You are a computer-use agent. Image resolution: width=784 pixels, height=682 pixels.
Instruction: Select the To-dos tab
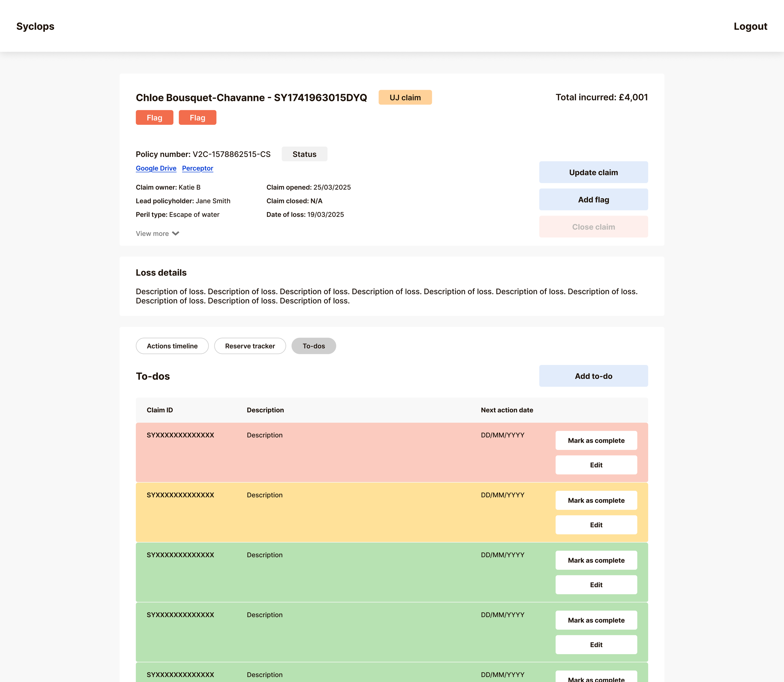(x=314, y=346)
